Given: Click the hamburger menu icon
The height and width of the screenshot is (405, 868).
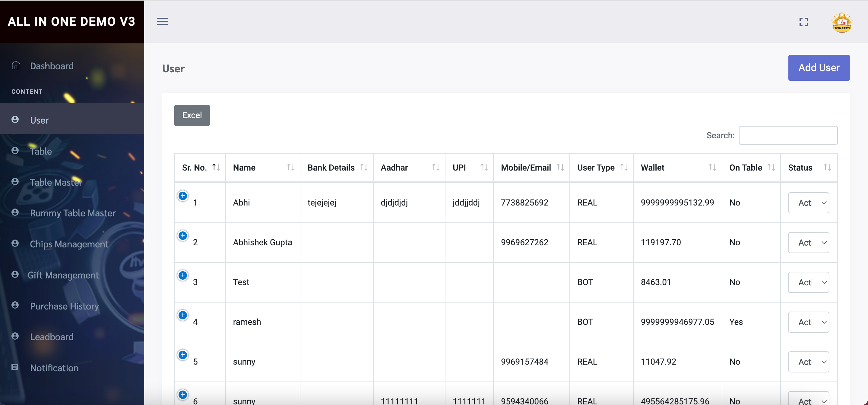Looking at the screenshot, I should point(162,22).
